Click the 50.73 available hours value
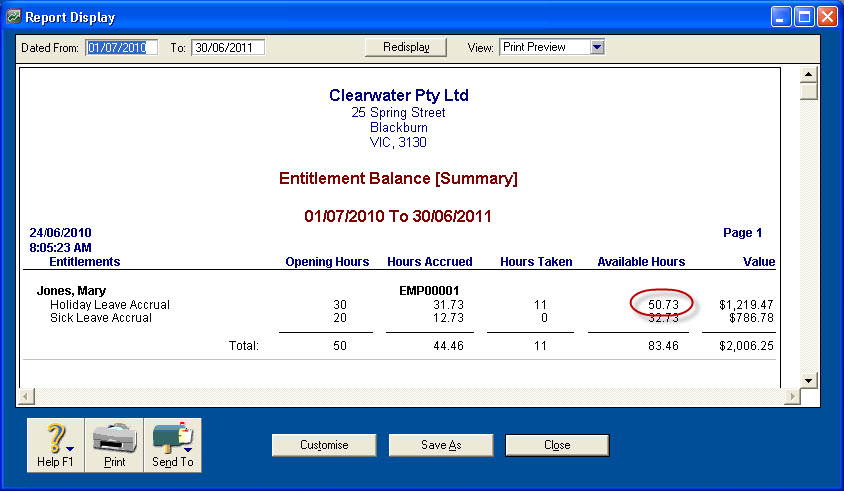 coord(663,305)
